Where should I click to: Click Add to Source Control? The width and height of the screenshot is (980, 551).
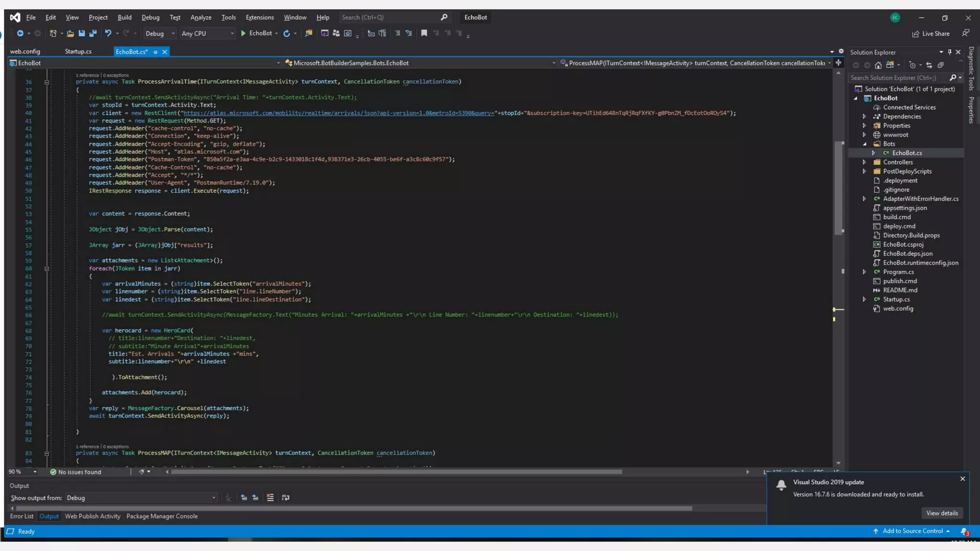[x=912, y=531]
